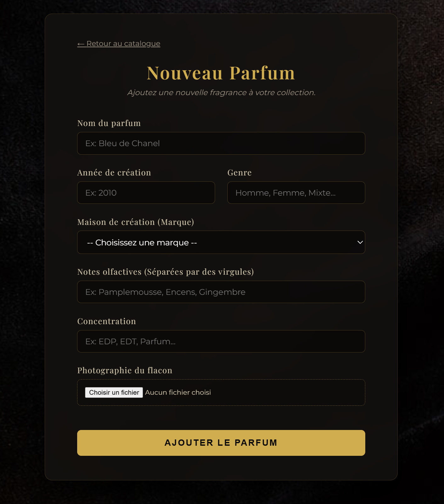Follow the "Retour au catalogue" link

pyautogui.click(x=119, y=43)
